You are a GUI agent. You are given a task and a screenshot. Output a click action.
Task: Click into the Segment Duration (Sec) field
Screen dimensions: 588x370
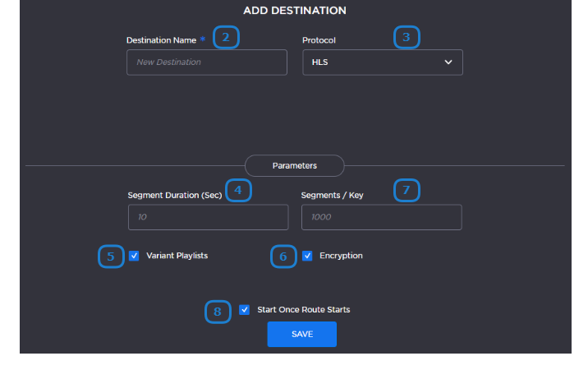click(x=208, y=217)
